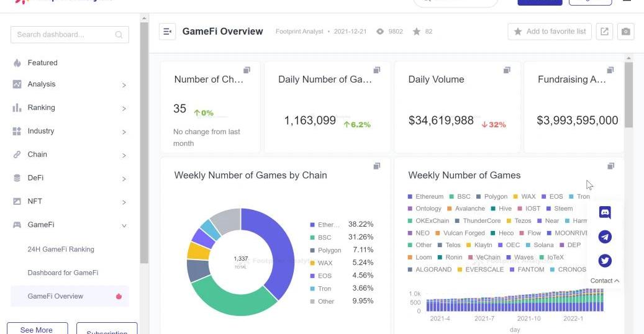
Task: Open 24H GameFi Ranking page
Action: coord(61,250)
